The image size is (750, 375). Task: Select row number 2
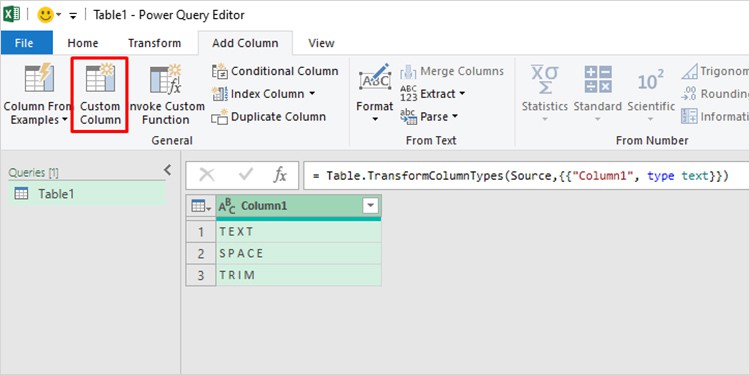201,254
